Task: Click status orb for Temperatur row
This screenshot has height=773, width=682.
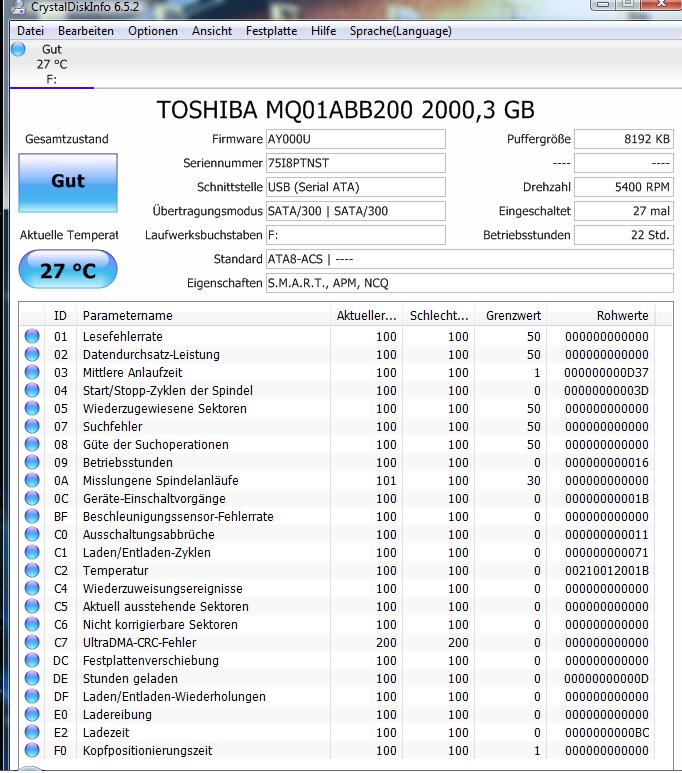Action: coord(32,570)
